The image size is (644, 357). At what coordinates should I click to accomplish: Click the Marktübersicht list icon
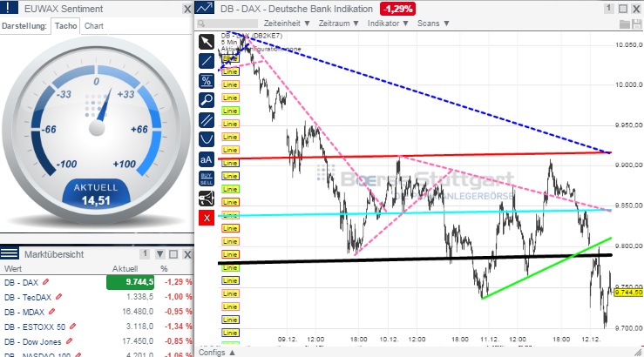(9, 253)
